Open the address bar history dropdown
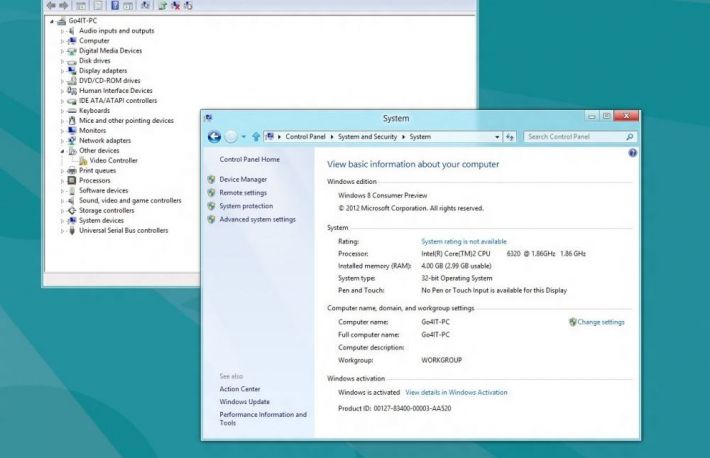Screen dimensions: 710x458 (x=497, y=136)
